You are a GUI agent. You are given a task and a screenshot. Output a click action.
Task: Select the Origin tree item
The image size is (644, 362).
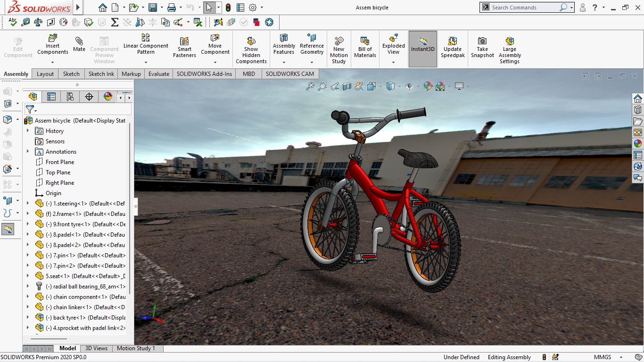point(53,193)
